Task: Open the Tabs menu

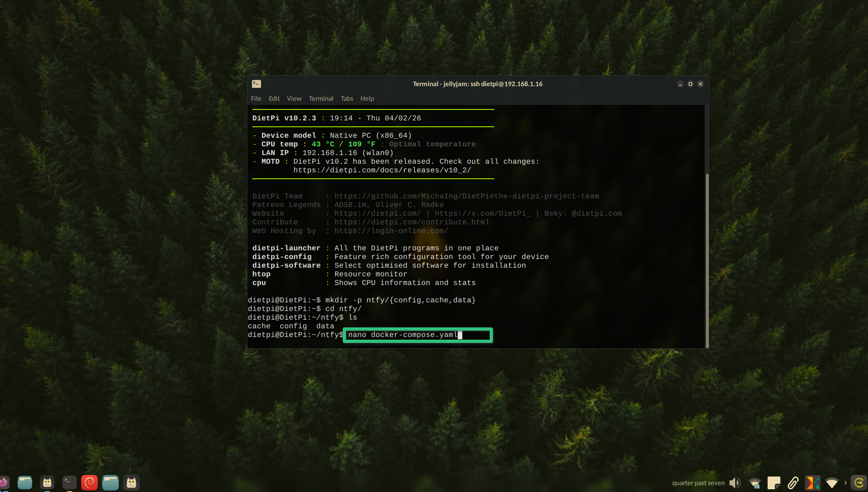Action: click(347, 98)
